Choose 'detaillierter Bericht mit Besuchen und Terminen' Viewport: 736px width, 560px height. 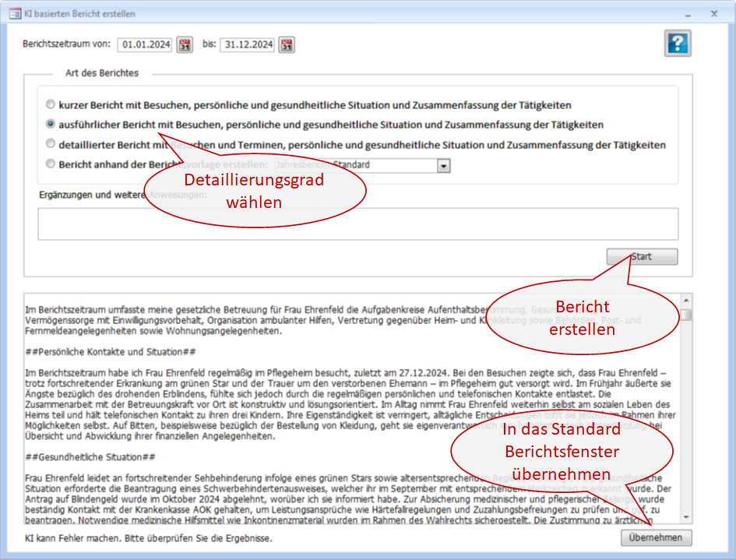tap(51, 144)
